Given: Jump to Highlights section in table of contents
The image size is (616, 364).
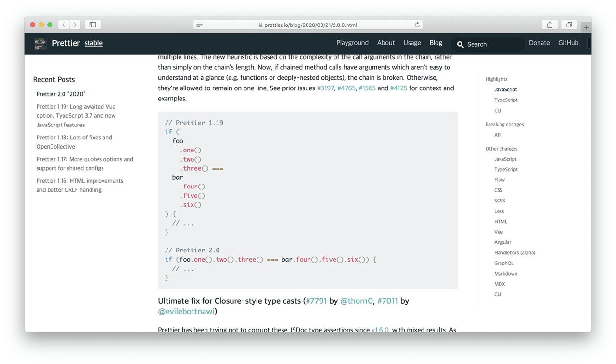Looking at the screenshot, I should point(497,79).
